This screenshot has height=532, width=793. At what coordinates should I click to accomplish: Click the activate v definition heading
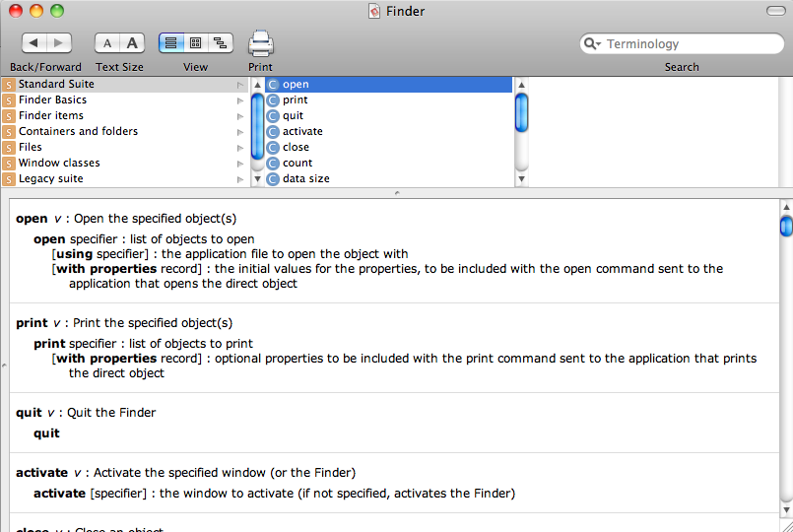[x=185, y=473]
